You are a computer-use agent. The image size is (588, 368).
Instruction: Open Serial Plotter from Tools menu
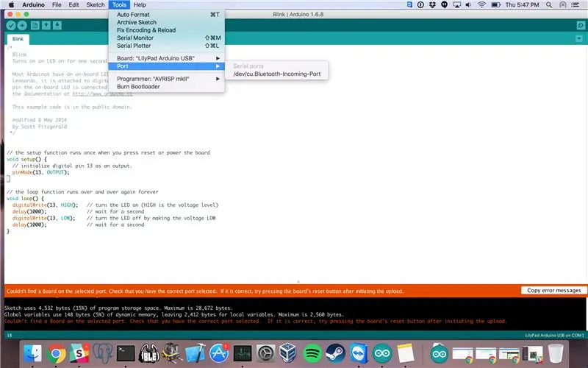167,46
